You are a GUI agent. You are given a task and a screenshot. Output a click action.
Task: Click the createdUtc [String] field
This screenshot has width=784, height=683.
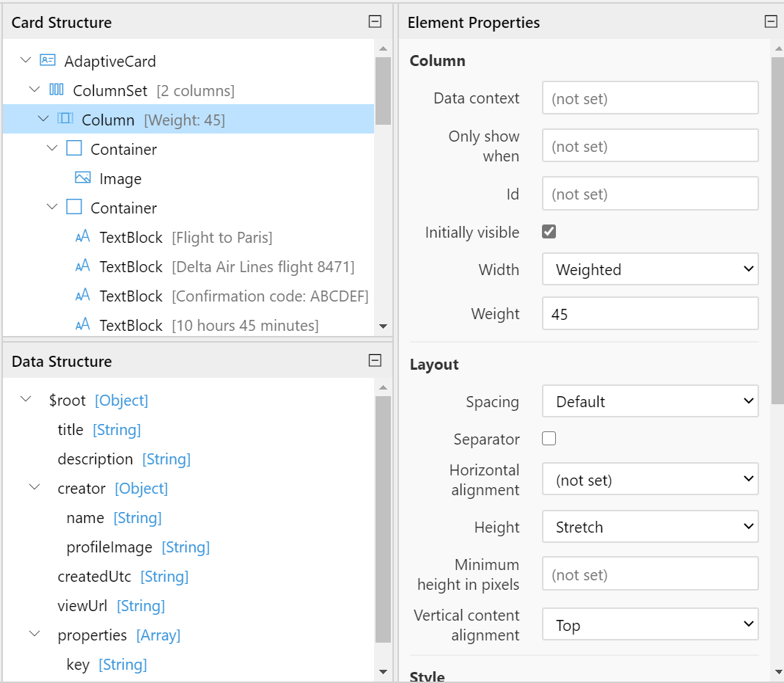pyautogui.click(x=123, y=577)
